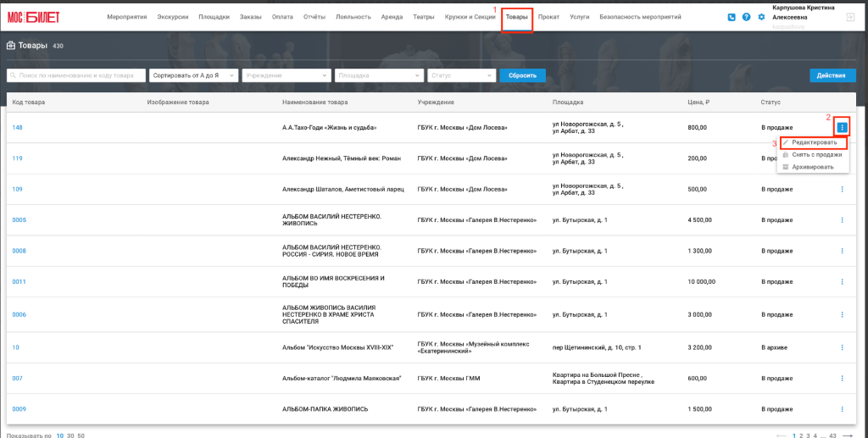This screenshot has width=868, height=438.
Task: Expand the Статус filter dropdown
Action: (462, 75)
